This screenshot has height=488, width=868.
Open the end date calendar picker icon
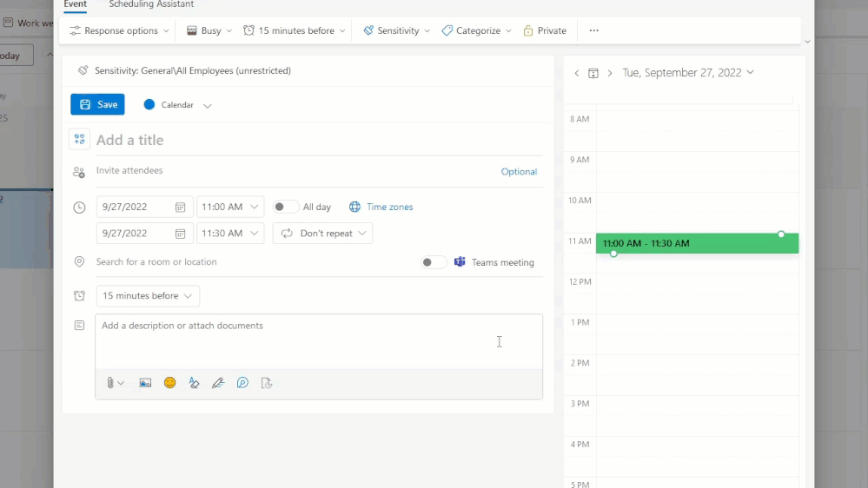(181, 234)
